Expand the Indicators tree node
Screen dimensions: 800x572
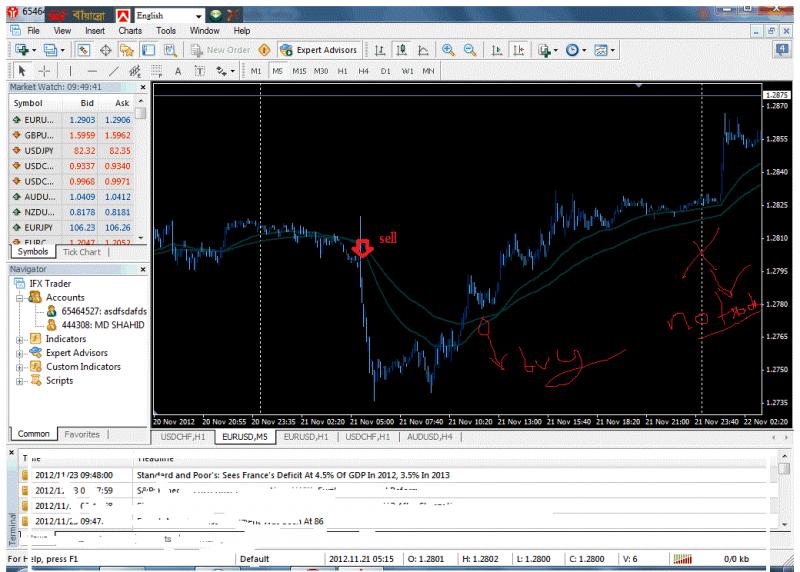[19, 339]
